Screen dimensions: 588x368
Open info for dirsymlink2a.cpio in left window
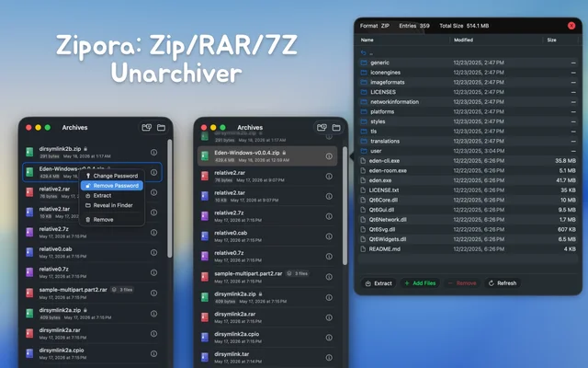point(153,353)
